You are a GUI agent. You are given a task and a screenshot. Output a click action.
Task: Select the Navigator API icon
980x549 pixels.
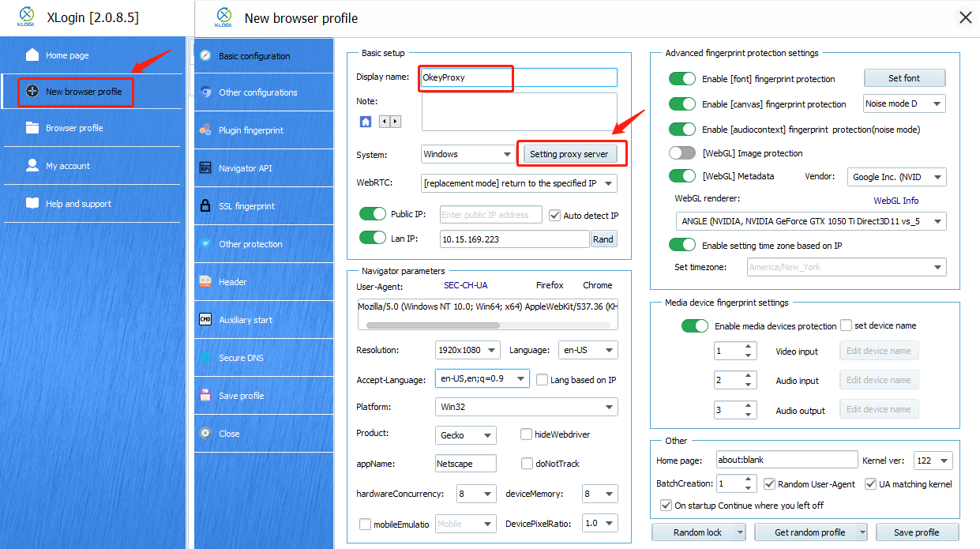pyautogui.click(x=205, y=168)
